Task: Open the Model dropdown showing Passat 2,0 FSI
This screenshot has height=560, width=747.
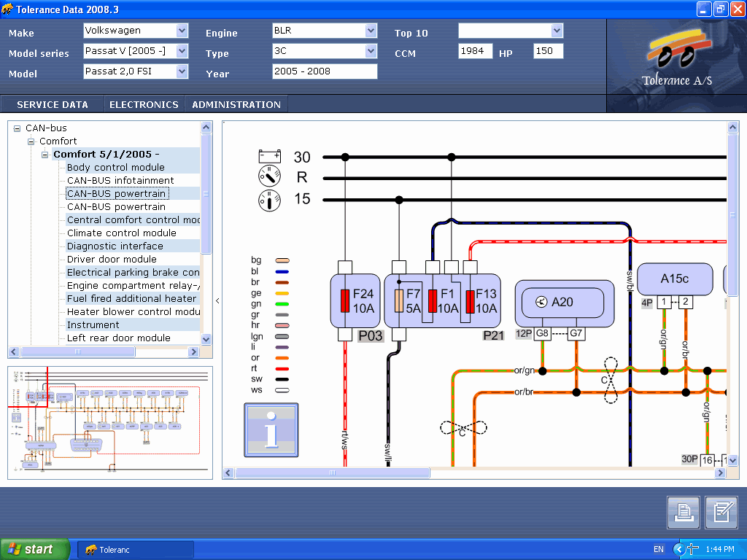Action: click(x=182, y=71)
